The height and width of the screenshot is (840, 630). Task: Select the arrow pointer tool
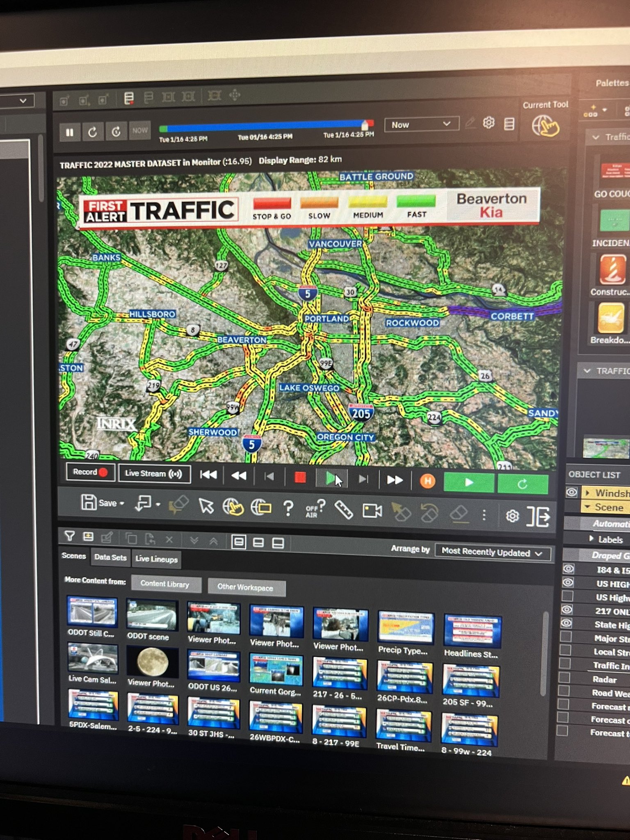coord(206,506)
